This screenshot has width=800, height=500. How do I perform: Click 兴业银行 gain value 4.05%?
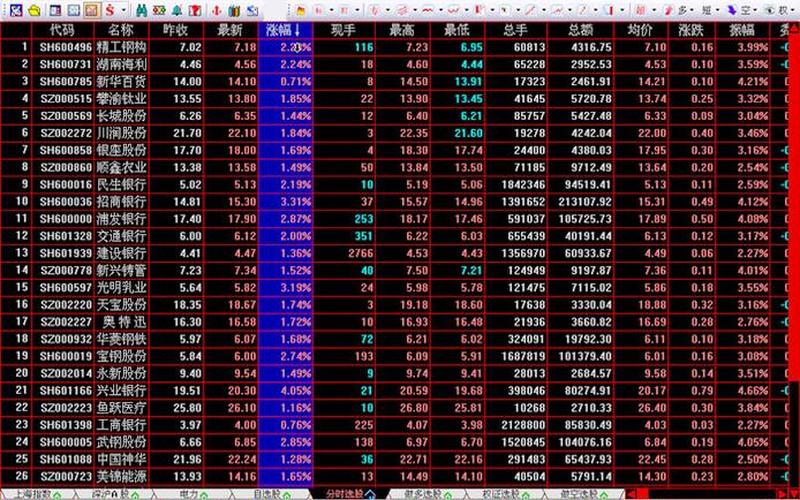[x=295, y=391]
